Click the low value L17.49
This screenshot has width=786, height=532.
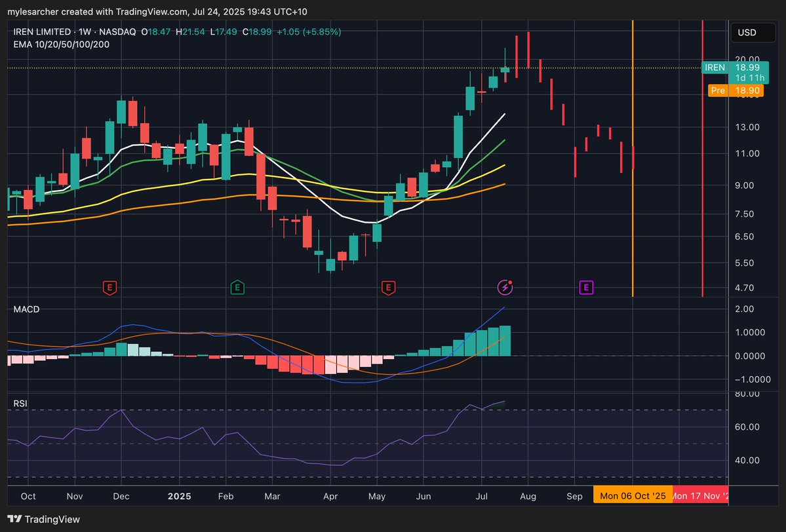(x=224, y=31)
